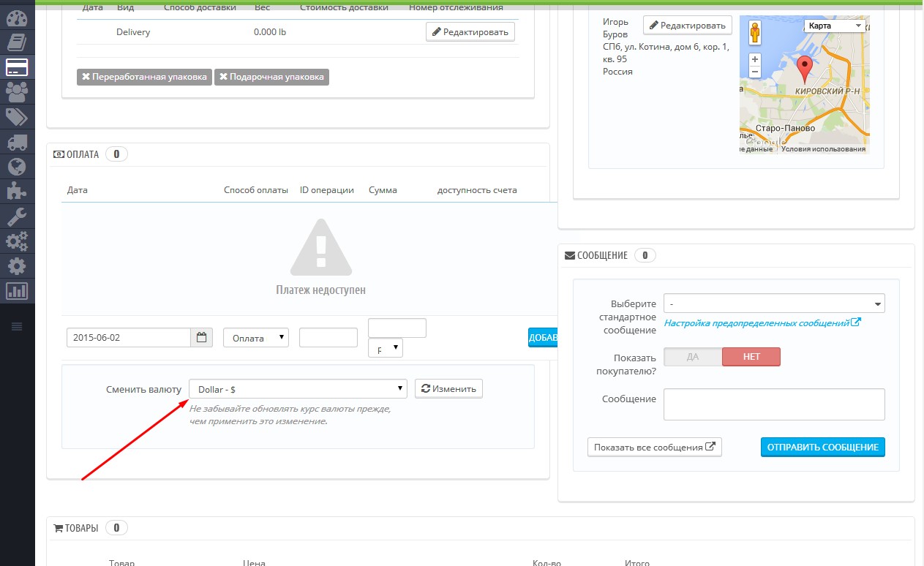Image resolution: width=924 pixels, height=566 pixels.
Task: Open the calendar picker next to payment date
Action: coord(201,337)
